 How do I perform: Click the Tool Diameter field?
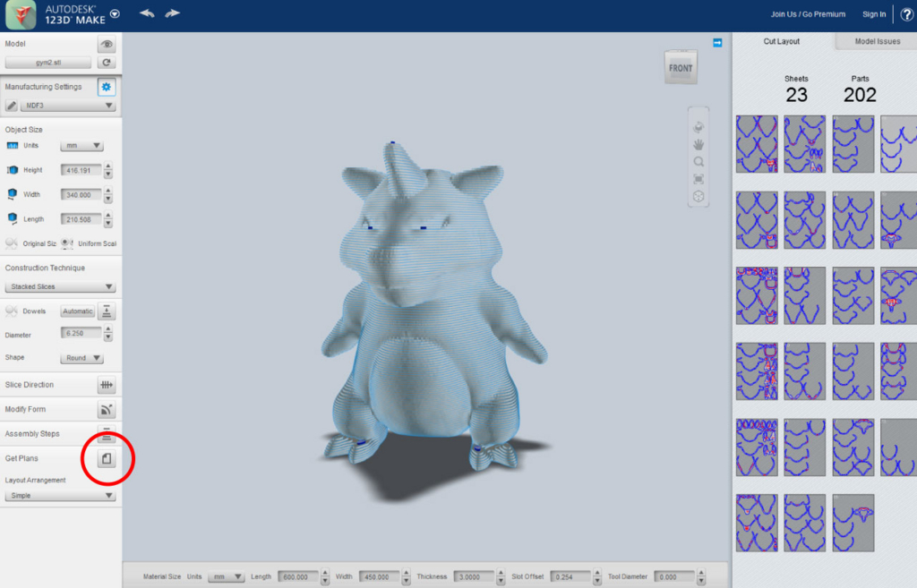pyautogui.click(x=674, y=577)
